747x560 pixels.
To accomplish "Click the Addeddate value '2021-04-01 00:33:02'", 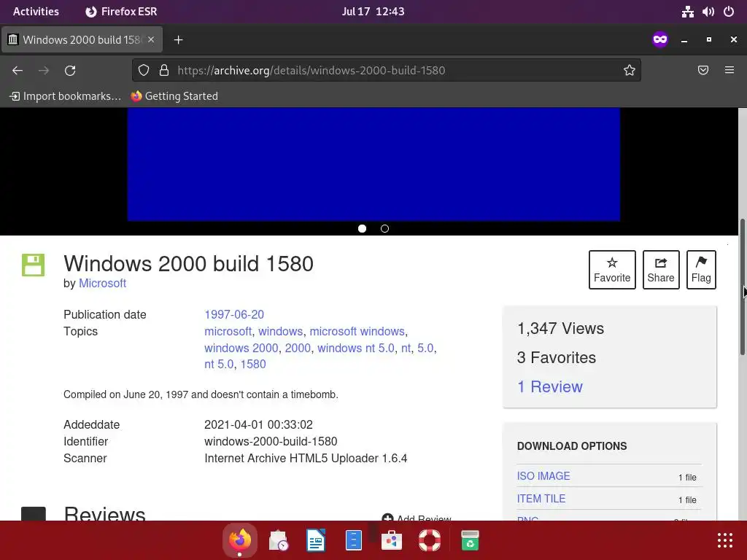I will (259, 425).
